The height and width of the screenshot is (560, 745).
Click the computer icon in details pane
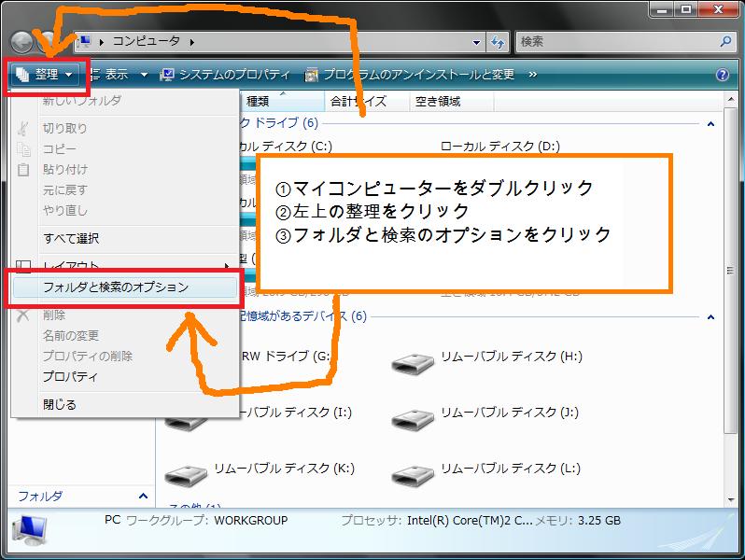[30, 530]
